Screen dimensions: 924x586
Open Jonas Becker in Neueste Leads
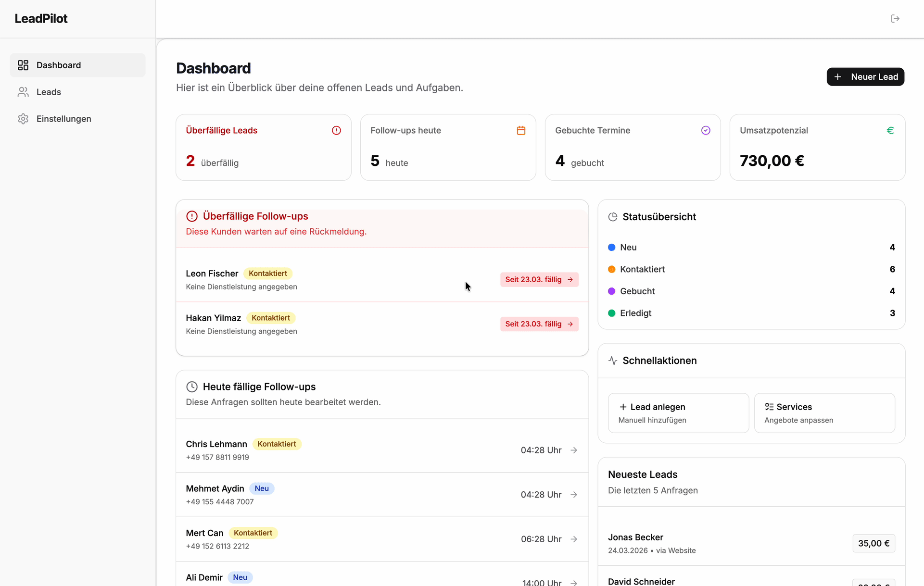pos(635,537)
